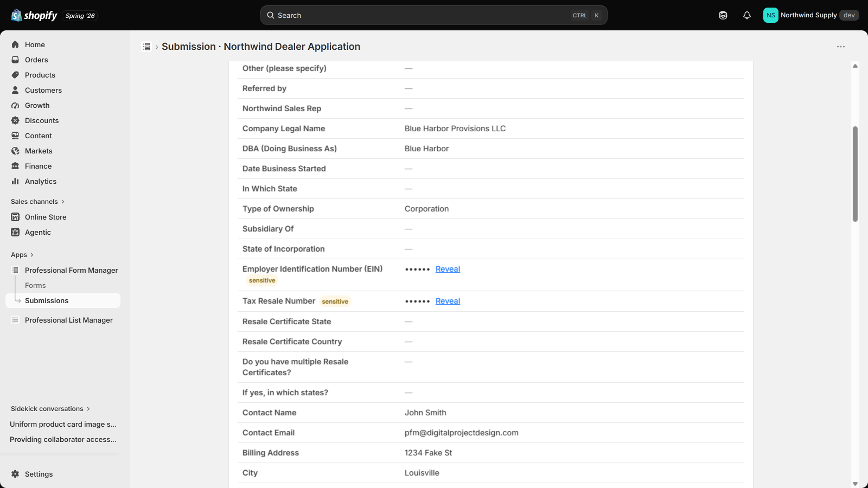This screenshot has height=488, width=868.
Task: Click the Shopify logo
Action: [x=34, y=15]
